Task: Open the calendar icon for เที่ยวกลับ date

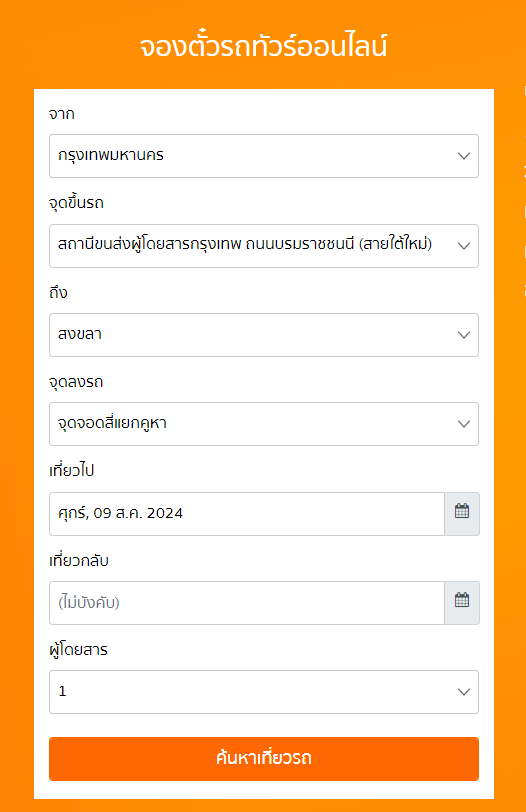Action: click(x=462, y=603)
